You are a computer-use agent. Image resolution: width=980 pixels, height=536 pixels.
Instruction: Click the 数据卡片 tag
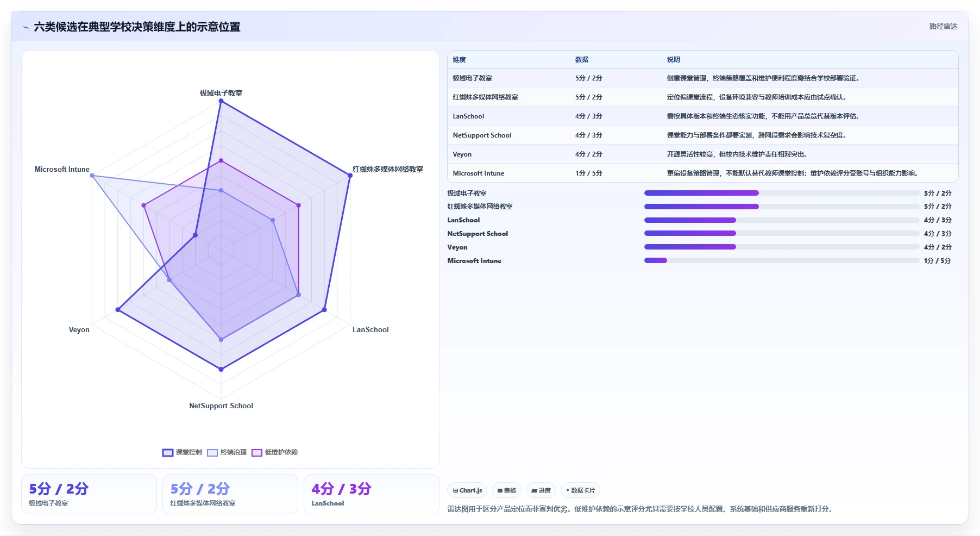click(x=580, y=490)
